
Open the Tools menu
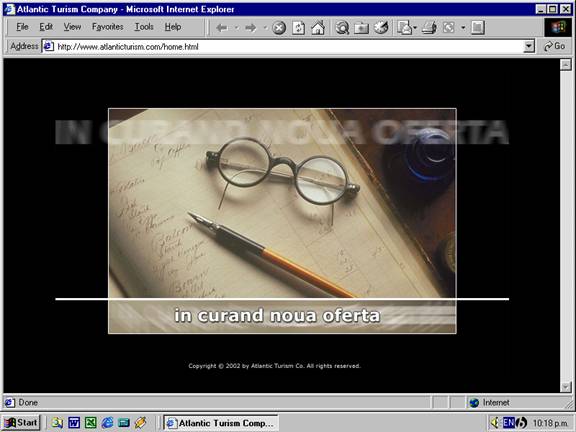click(x=144, y=27)
